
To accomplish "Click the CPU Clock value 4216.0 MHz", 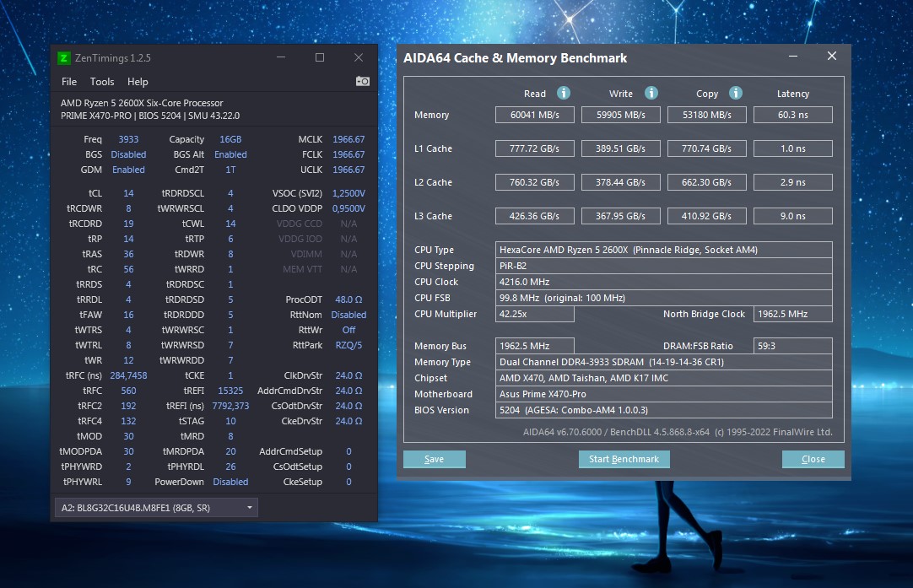I will (x=664, y=282).
